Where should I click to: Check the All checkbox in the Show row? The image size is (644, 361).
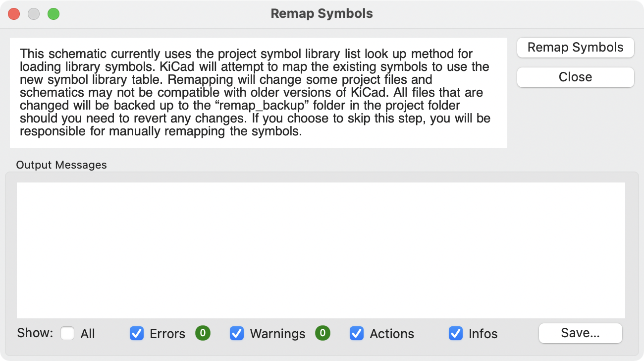68,334
